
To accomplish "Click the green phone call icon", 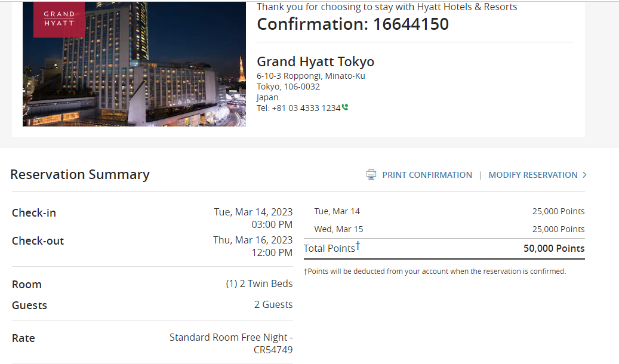I will (x=345, y=108).
